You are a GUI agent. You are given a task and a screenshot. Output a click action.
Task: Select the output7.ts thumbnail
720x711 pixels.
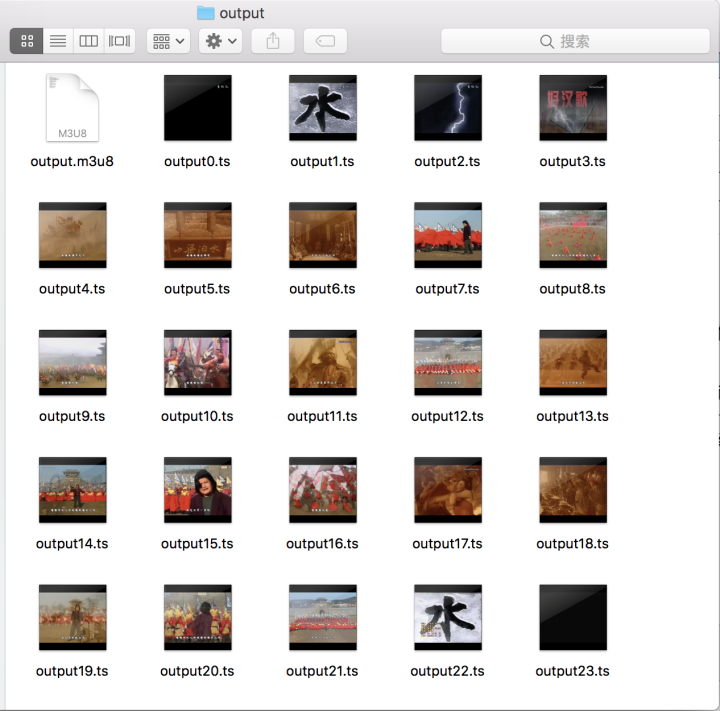[x=447, y=235]
